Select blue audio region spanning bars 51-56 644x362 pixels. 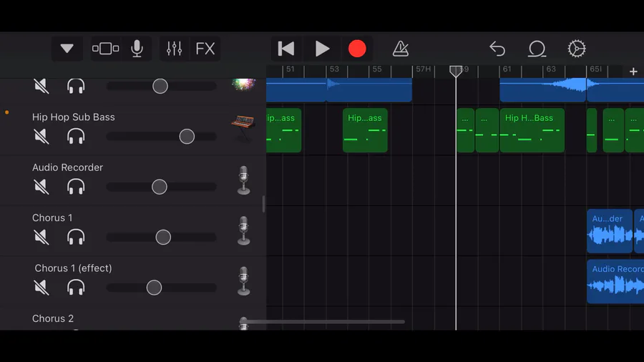pos(339,89)
